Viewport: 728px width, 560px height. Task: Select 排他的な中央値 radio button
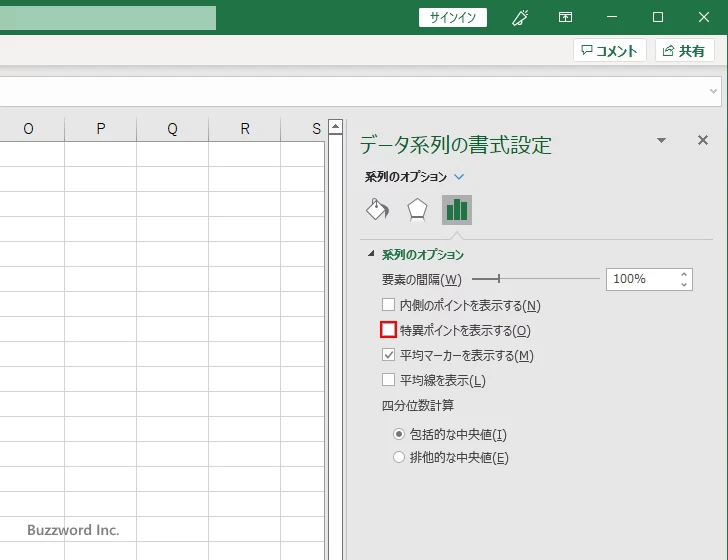pos(399,457)
